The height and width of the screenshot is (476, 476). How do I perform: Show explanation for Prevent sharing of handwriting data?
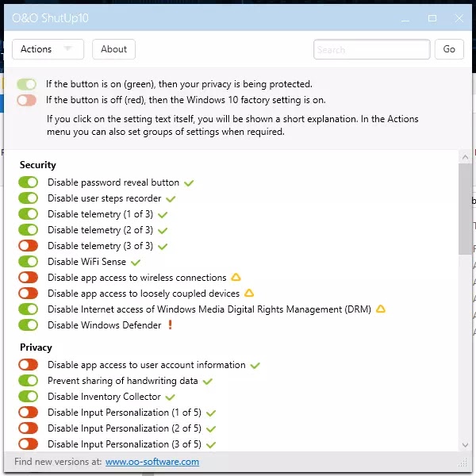[x=123, y=380]
